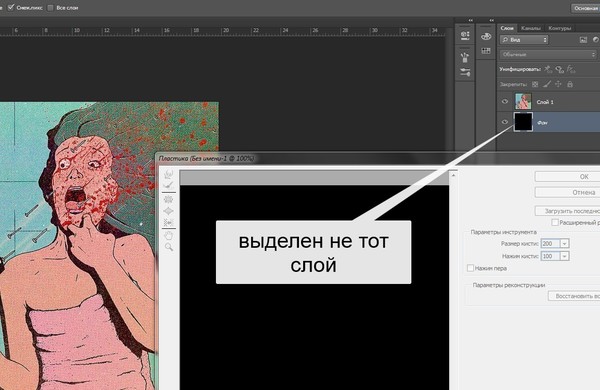This screenshot has height=390, width=600.
Task: Select the Push Left tool in Liquify
Action: [x=168, y=222]
